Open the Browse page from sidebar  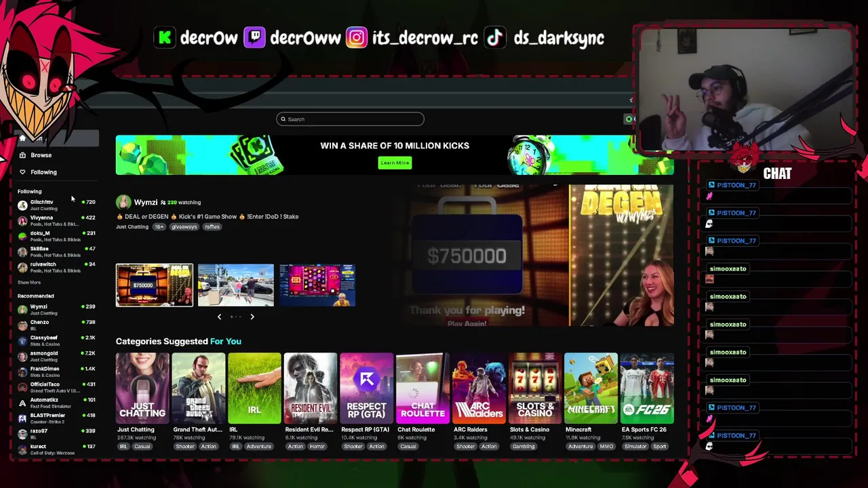(41, 155)
